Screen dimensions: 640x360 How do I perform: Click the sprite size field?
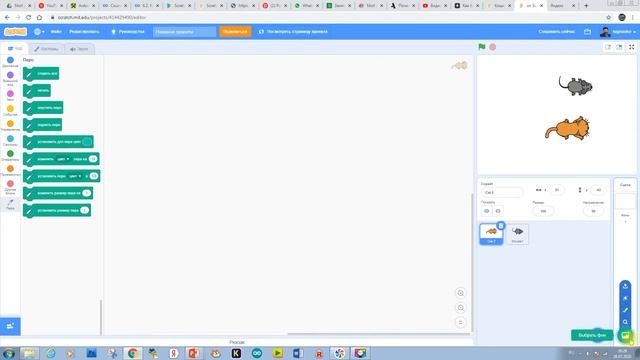543,211
